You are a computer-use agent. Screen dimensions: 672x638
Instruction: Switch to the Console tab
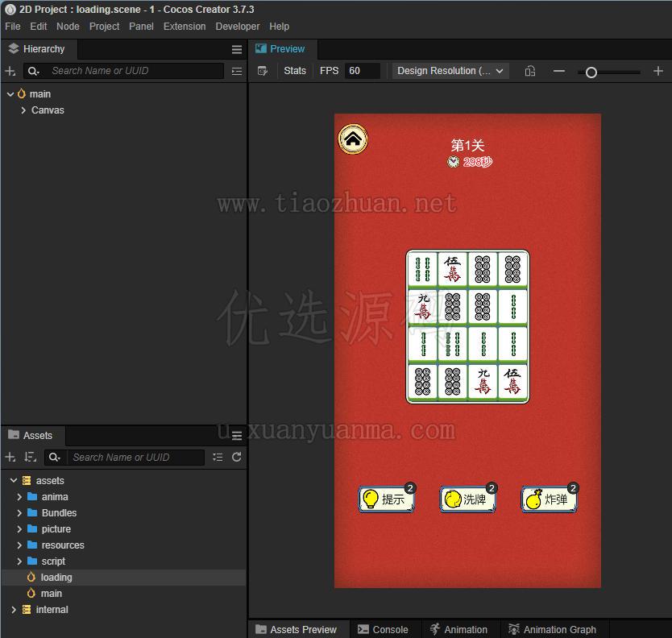[383, 629]
